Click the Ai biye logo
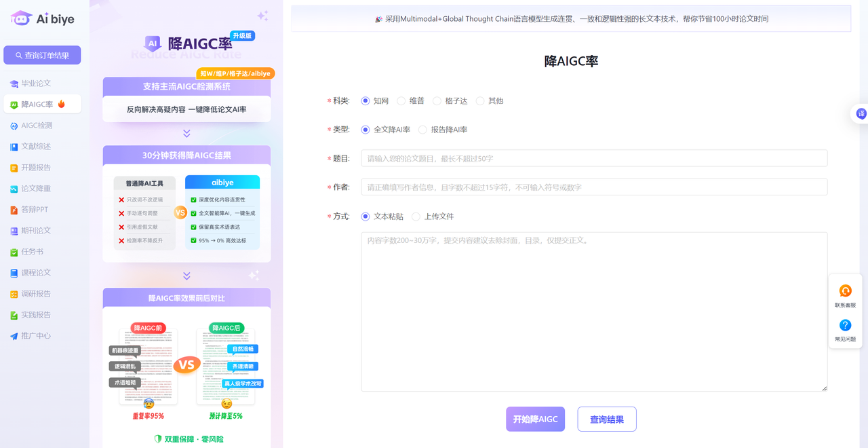The image size is (868, 448). tap(42, 19)
